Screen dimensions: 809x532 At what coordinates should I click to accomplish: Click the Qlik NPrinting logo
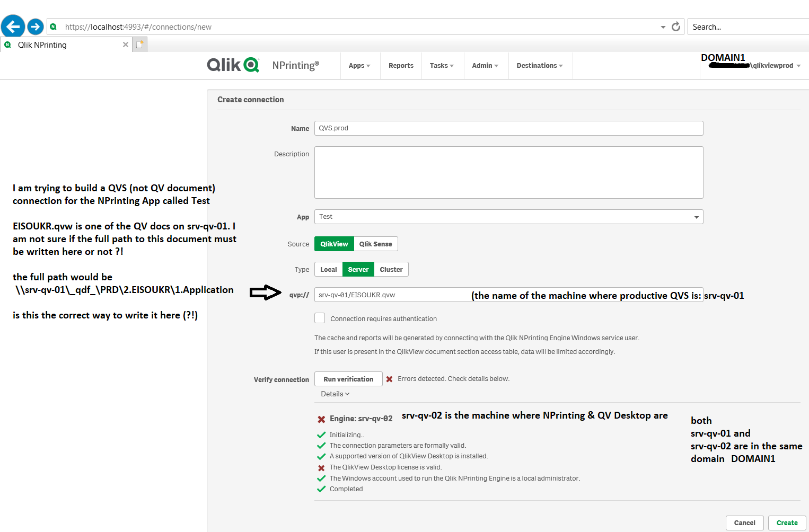[233, 65]
